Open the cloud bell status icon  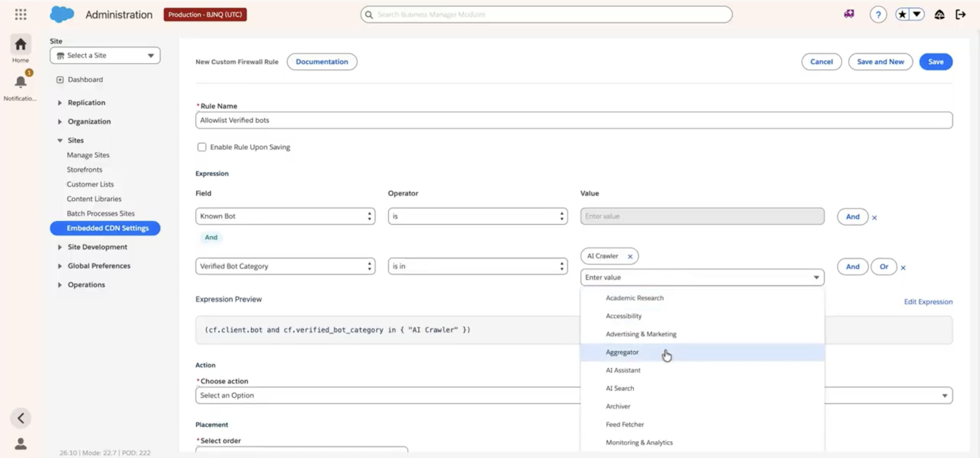[x=939, y=15]
